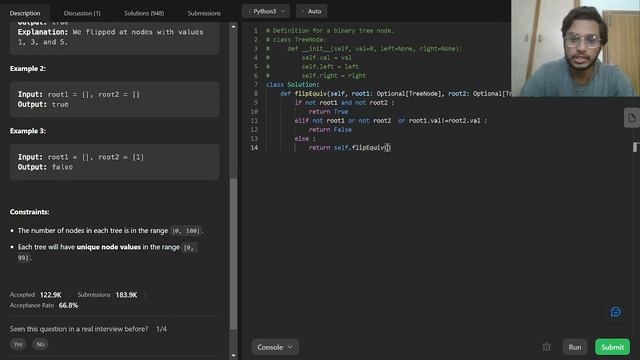This screenshot has height=360, width=640.
Task: Expand the Console panel
Action: coord(275,347)
